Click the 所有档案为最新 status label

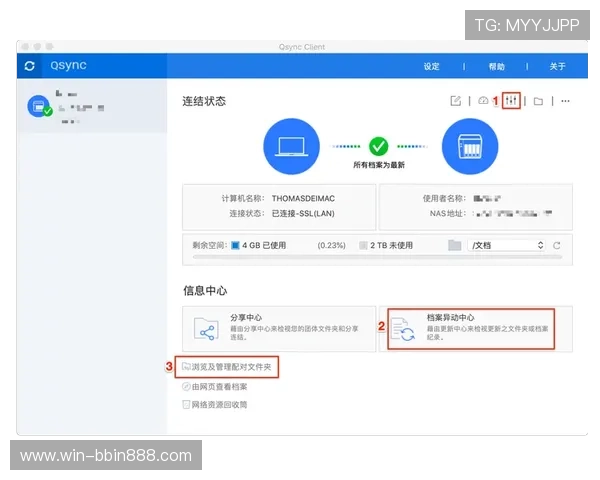[378, 165]
